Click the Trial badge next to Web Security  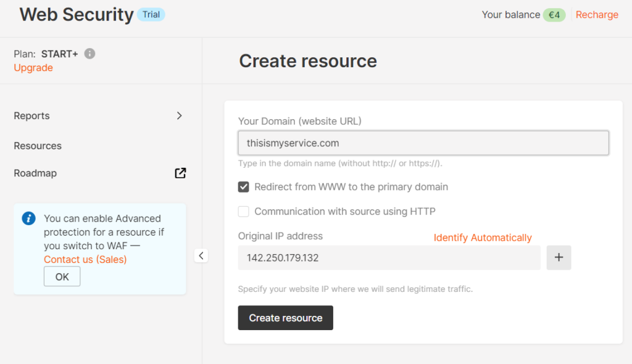pyautogui.click(x=151, y=14)
